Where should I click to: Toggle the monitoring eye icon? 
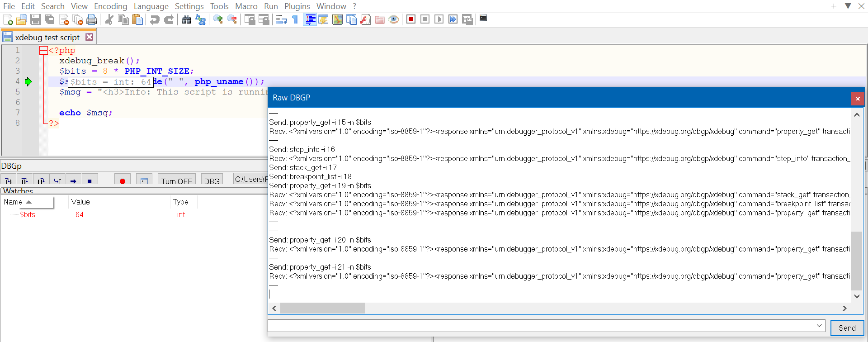(394, 19)
